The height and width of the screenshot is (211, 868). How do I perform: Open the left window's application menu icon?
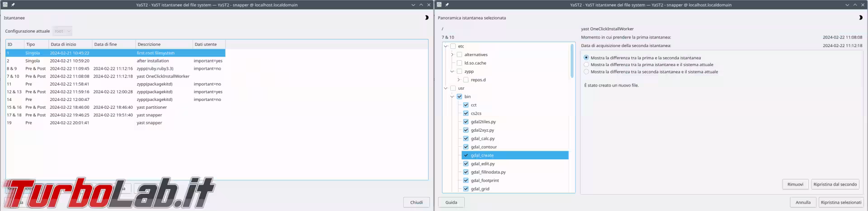[5, 5]
